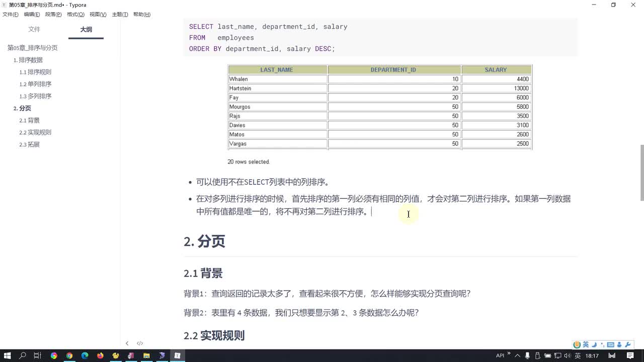Open colorful swirl browser icon on taskbar
The width and height of the screenshot is (644, 362).
[x=54, y=355]
